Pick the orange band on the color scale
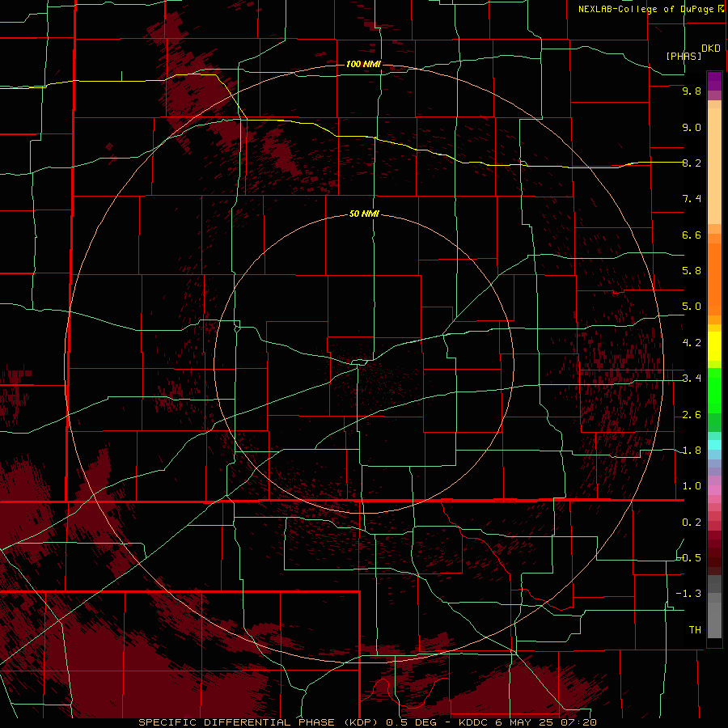 pyautogui.click(x=714, y=280)
